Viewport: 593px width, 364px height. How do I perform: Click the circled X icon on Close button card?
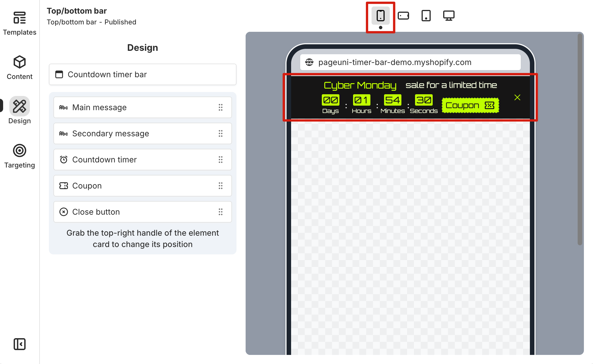pyautogui.click(x=64, y=212)
